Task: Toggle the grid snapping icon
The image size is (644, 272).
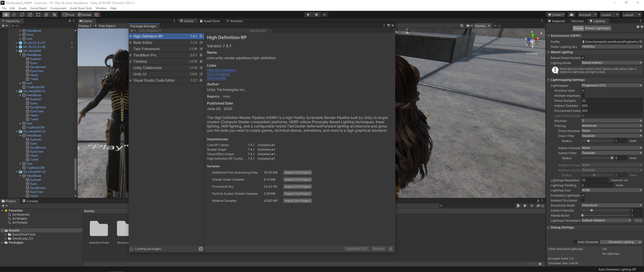Action: click(97, 15)
